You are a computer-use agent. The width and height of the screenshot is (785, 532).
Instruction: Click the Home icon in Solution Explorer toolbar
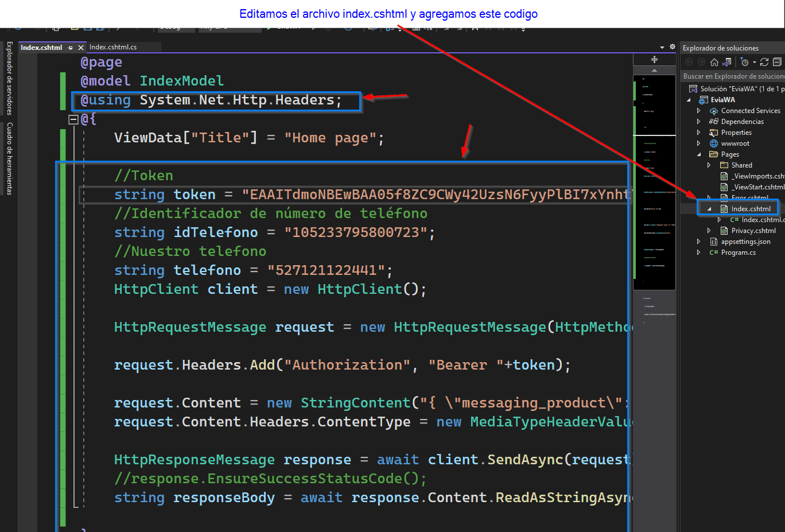[714, 62]
